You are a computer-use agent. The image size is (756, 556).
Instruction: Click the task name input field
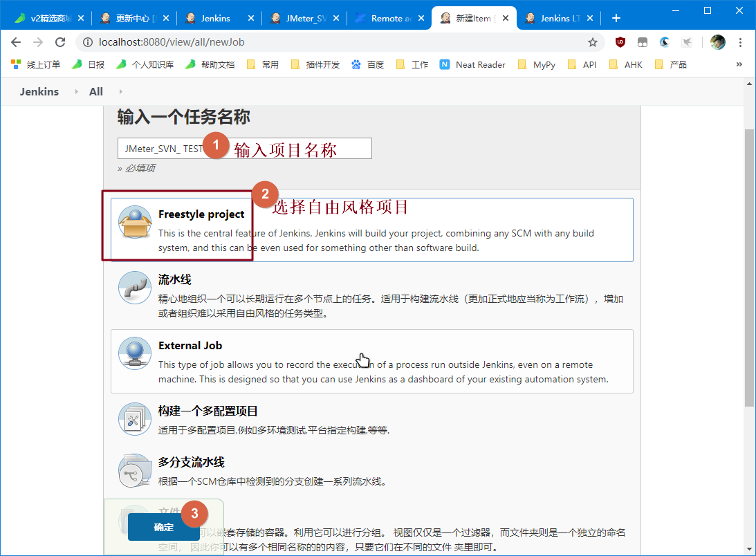245,149
